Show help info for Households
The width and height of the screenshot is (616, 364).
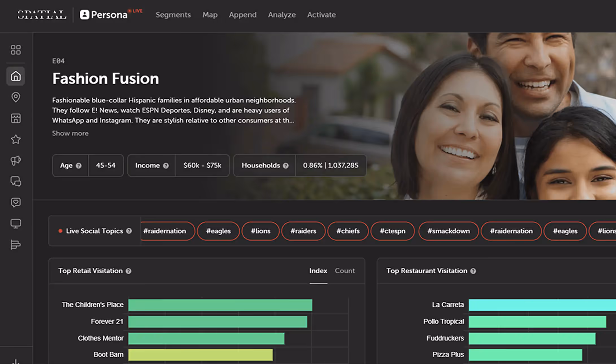286,166
